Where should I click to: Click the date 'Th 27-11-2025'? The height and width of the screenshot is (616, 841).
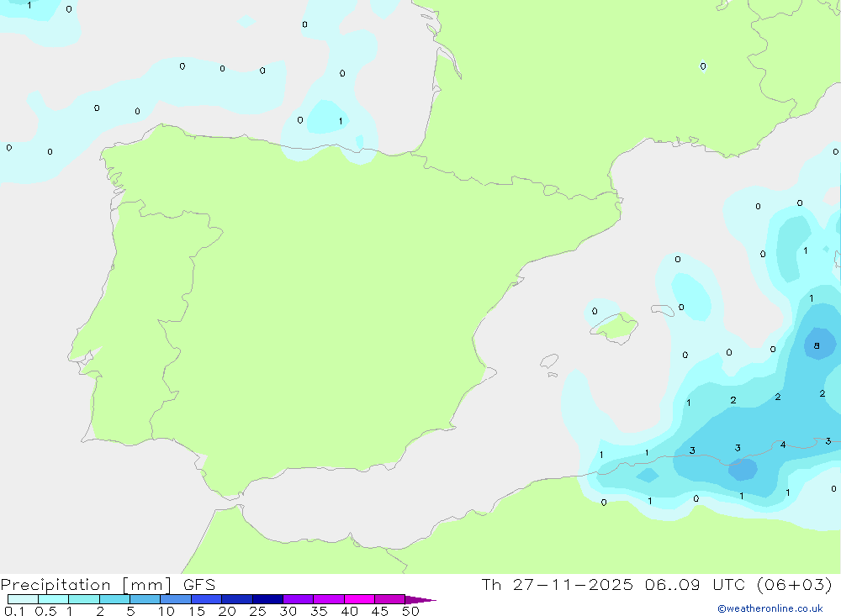point(557,584)
